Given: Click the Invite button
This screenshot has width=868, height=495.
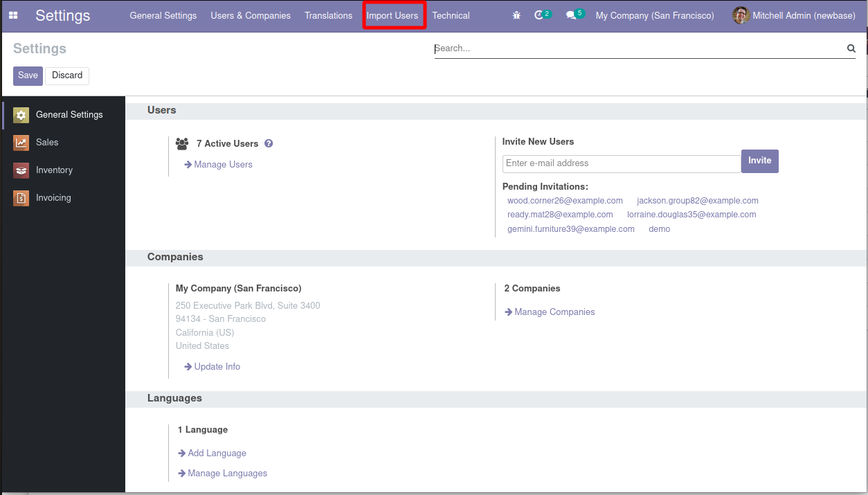Looking at the screenshot, I should pyautogui.click(x=760, y=161).
